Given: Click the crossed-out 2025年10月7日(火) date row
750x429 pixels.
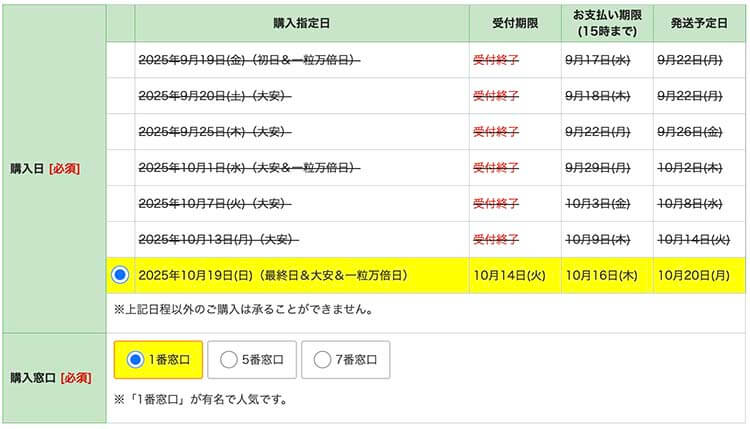Looking at the screenshot, I should point(221,203).
